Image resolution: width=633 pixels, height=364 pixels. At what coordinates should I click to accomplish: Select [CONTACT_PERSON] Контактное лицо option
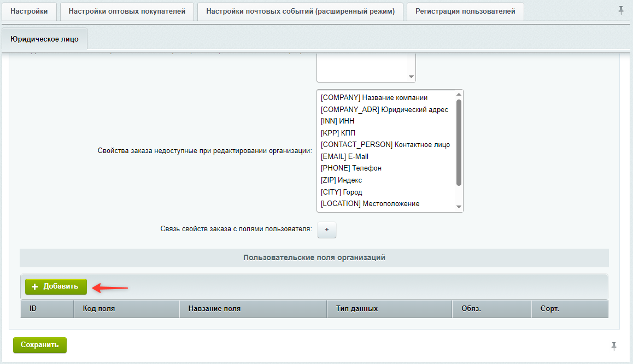[x=385, y=144]
